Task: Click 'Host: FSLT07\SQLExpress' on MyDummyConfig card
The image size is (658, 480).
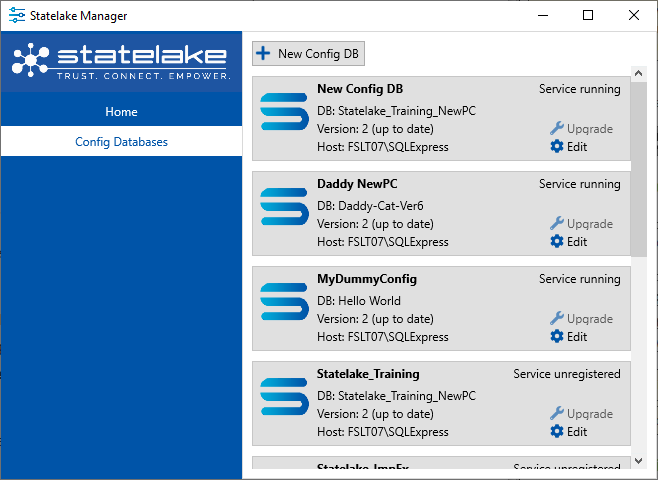Action: pos(383,337)
